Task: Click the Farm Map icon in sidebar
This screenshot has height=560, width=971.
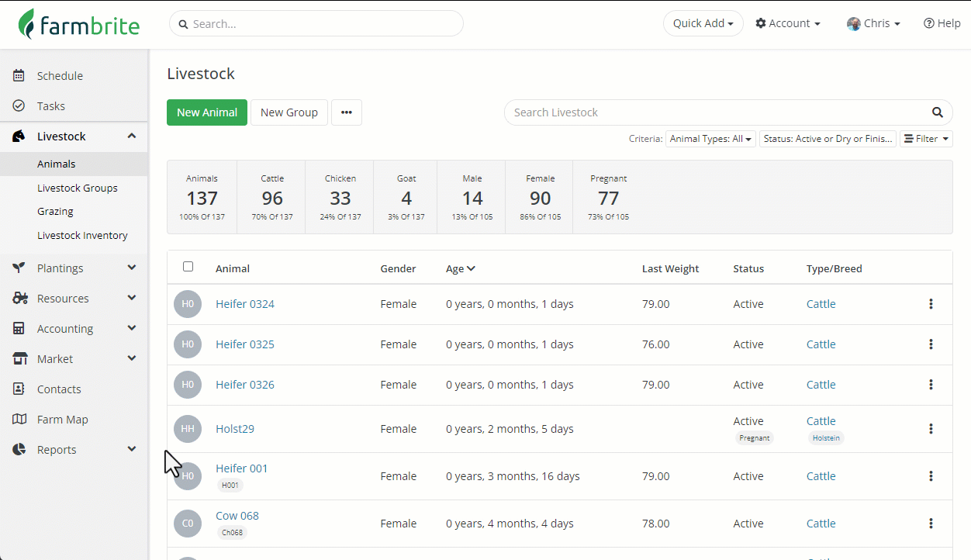Action: [x=19, y=420]
